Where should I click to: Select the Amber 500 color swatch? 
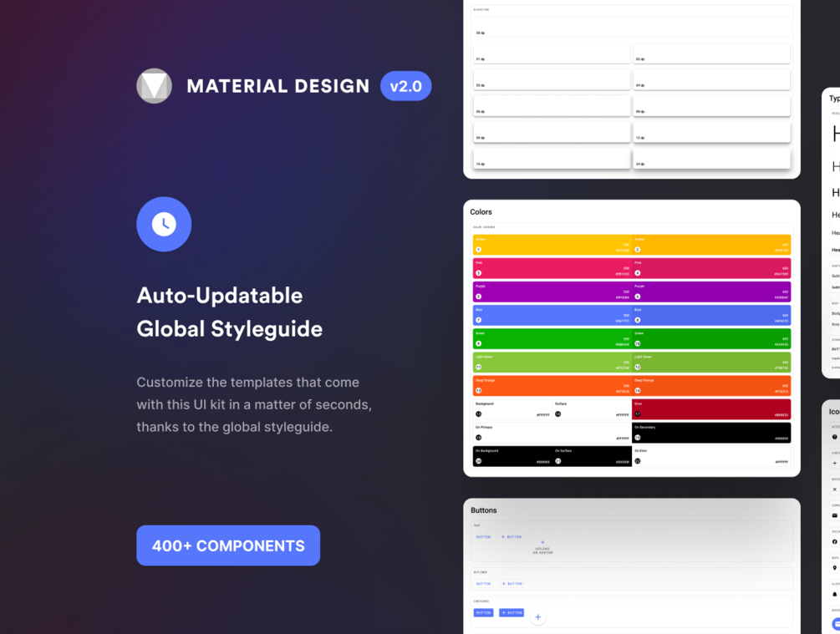point(552,245)
